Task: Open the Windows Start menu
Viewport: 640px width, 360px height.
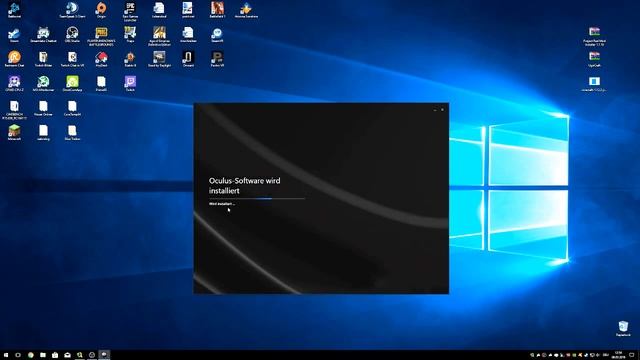Action: click(x=6, y=355)
